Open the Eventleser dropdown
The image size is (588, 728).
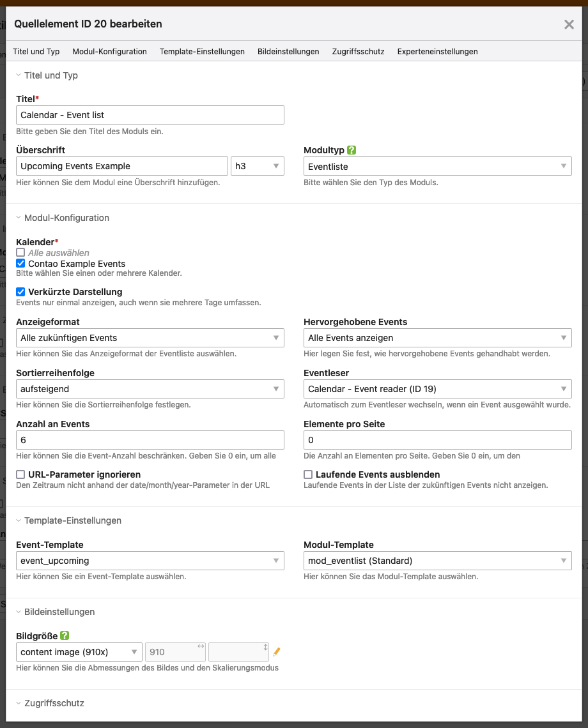click(x=437, y=389)
